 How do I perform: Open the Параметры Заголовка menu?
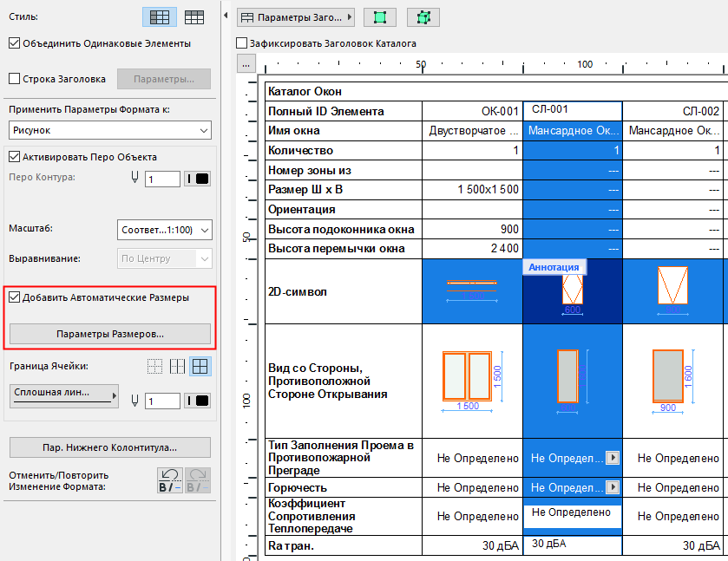296,16
